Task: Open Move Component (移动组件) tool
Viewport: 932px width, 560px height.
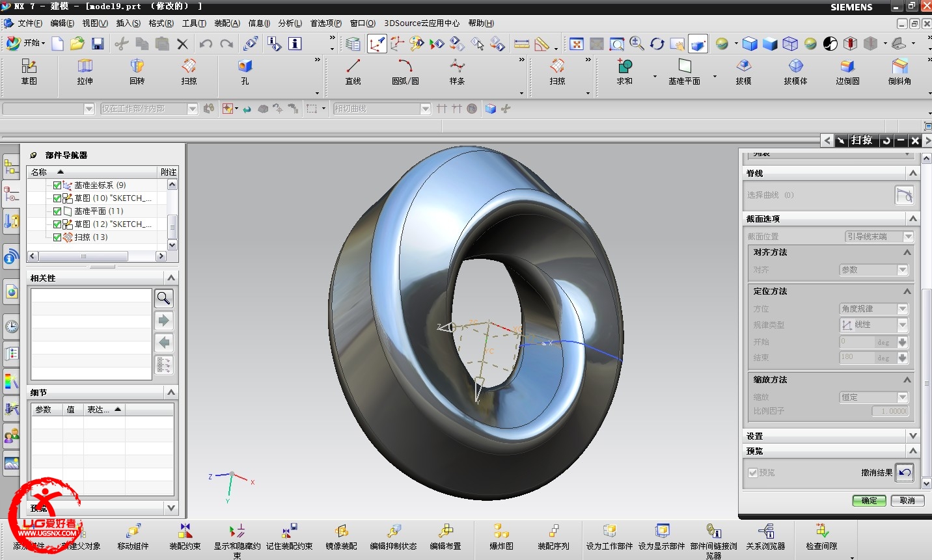Action: [133, 537]
